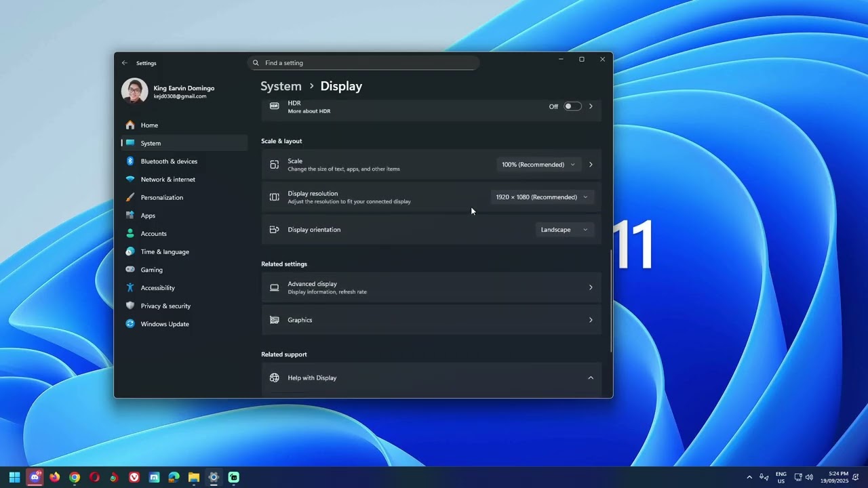Open notification center bell icon

coord(856,477)
